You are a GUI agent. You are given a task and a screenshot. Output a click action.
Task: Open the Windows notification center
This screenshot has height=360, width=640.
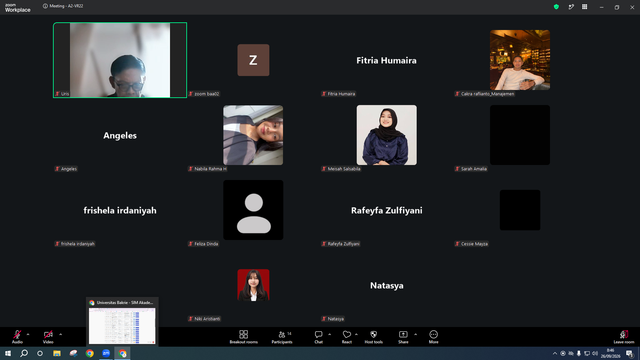[630, 353]
